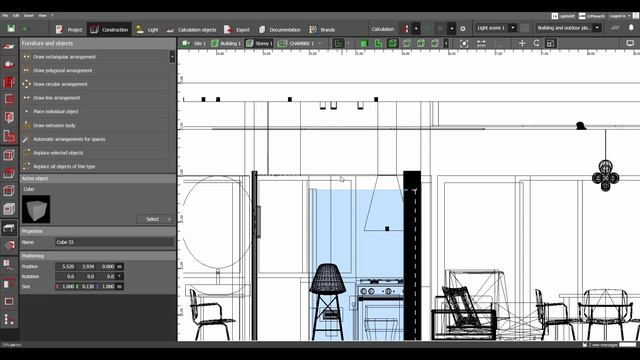
Task: Activate the measure distance tool icon
Action: (481, 43)
